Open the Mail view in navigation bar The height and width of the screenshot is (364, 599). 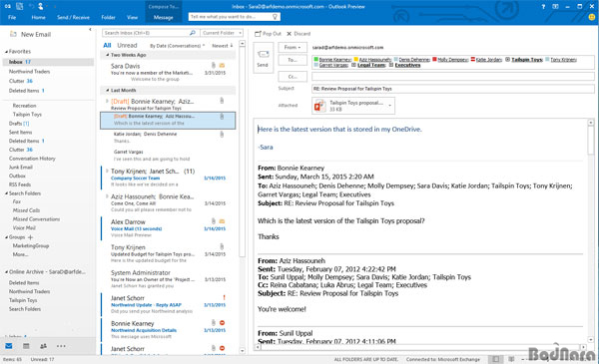(x=9, y=346)
